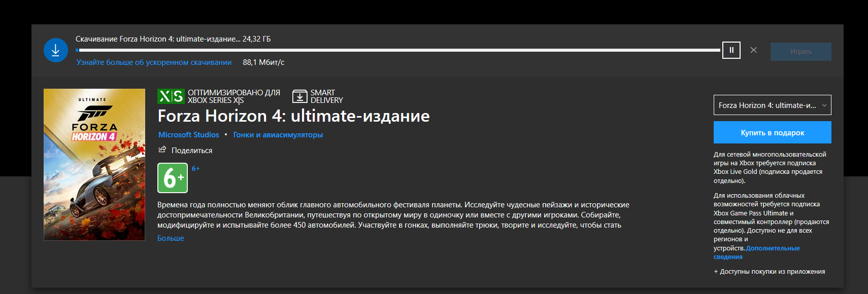Viewport: 868px width, 294px height.
Task: Click the download progress bar
Action: click(398, 50)
